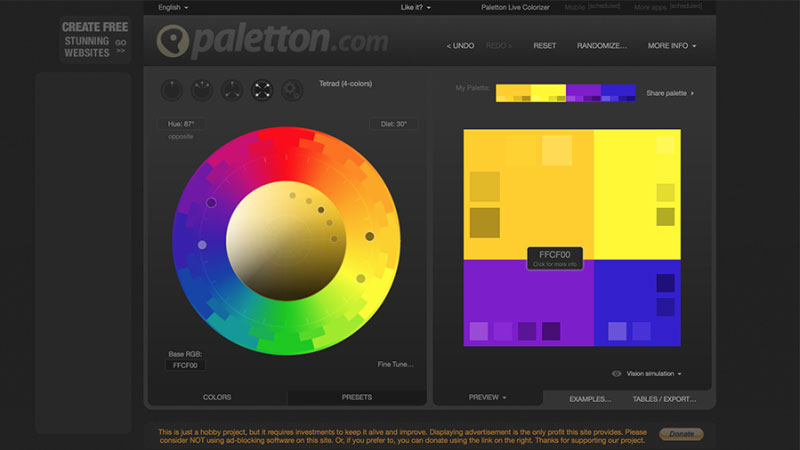Image resolution: width=800 pixels, height=450 pixels.
Task: Select the Tetrad 4-colors scheme icon
Action: (262, 90)
